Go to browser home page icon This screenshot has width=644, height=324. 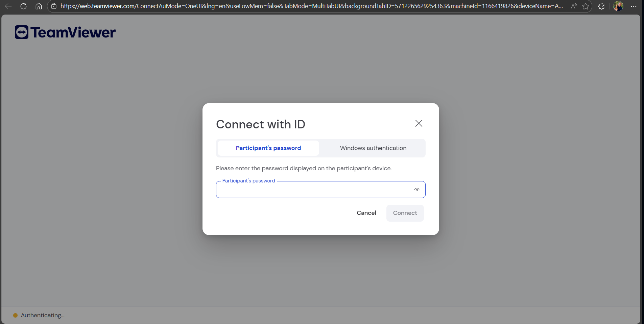39,6
